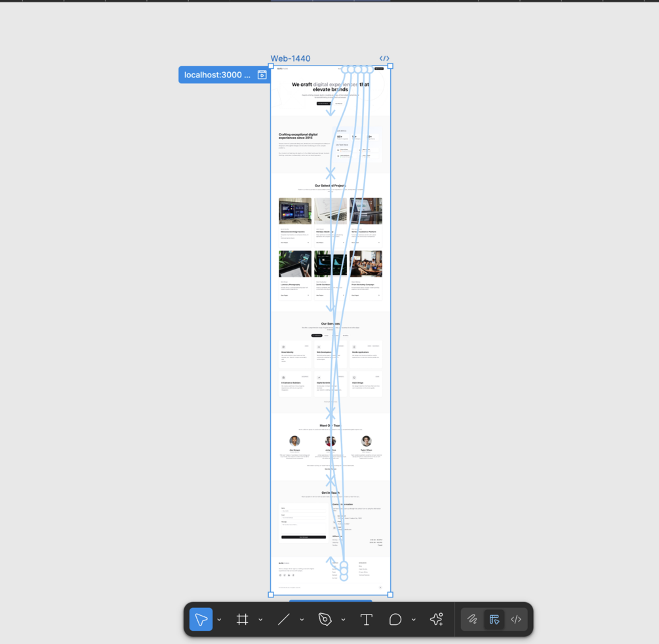Open the shape tools dropdown chevron
This screenshot has width=659, height=644.
pyautogui.click(x=302, y=620)
